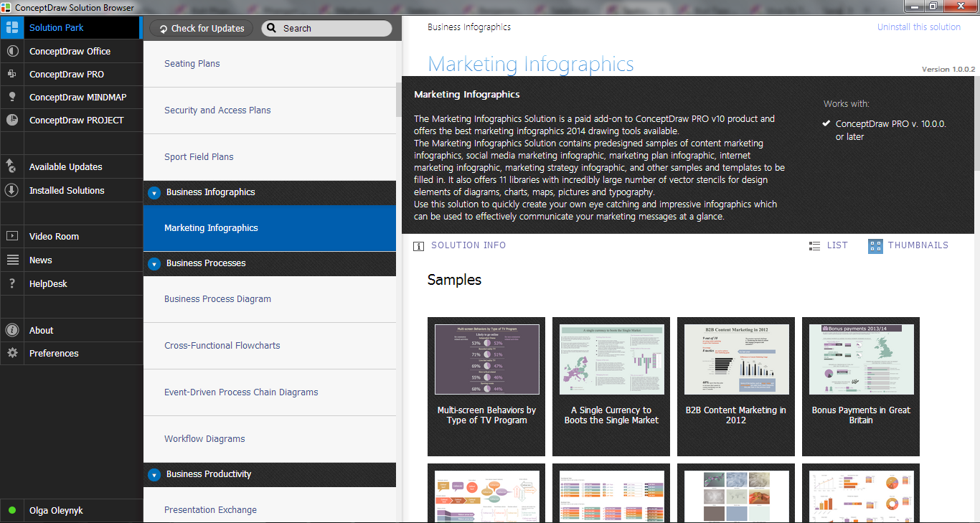Click the Solution Park grid icon

coord(11,28)
